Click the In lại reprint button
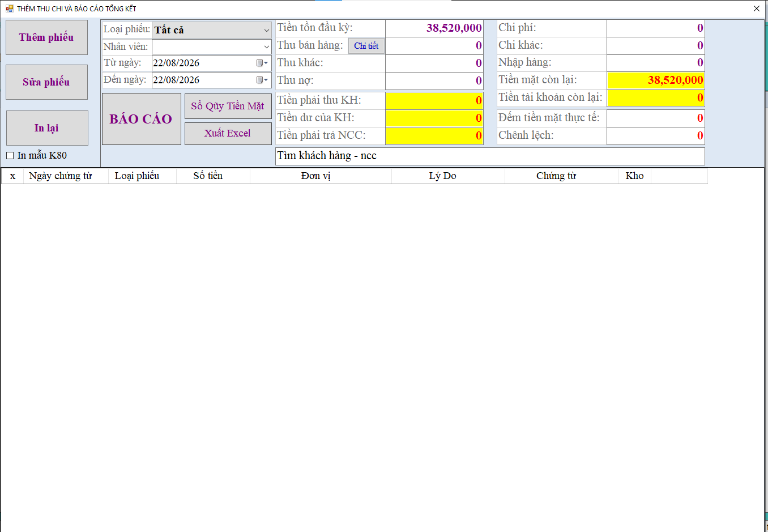 click(x=47, y=128)
